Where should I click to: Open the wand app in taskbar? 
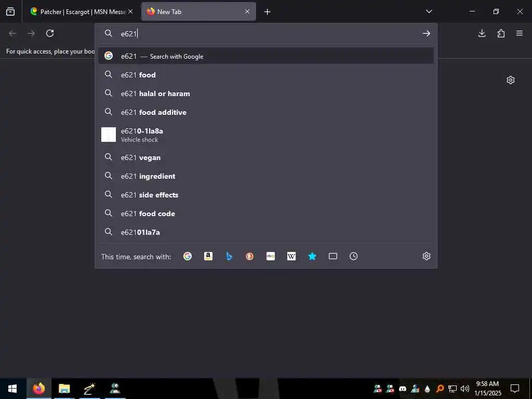pos(89,389)
